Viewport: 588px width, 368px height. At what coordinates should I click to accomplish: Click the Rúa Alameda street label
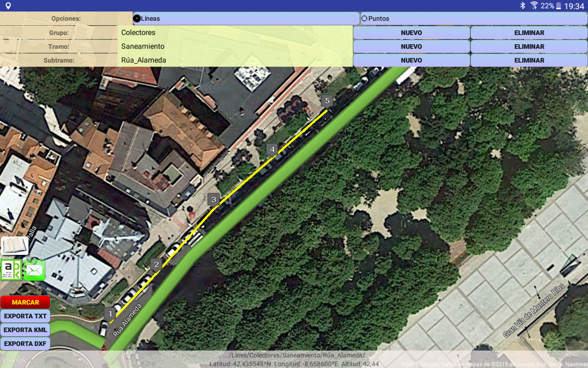point(127,320)
